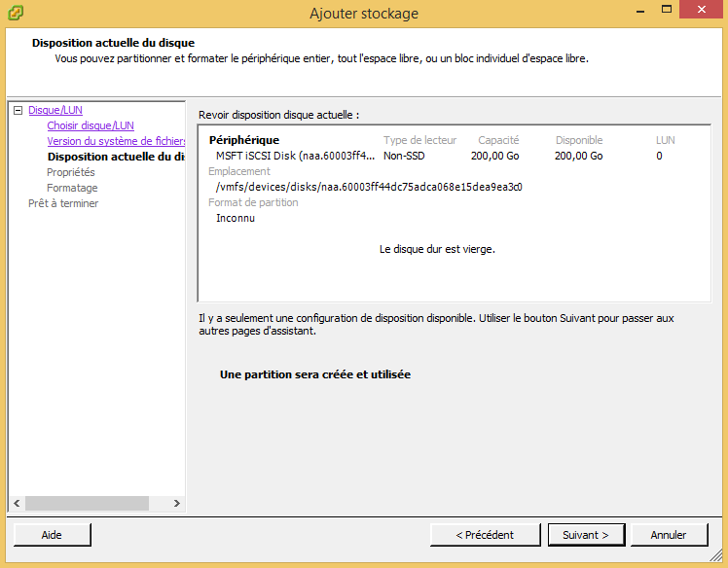Click the /vmfs/devices/disks location path

(368, 187)
